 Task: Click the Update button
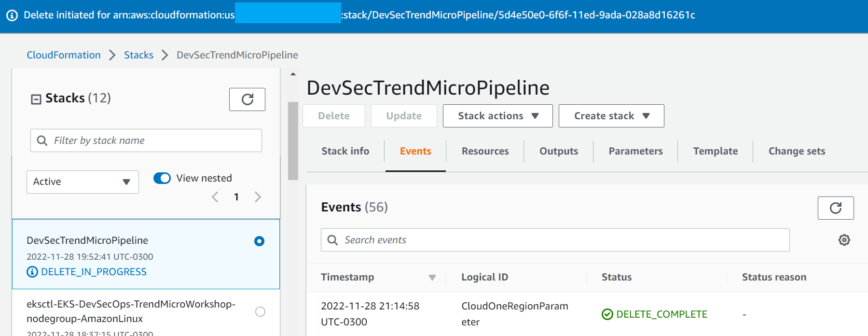pyautogui.click(x=404, y=116)
